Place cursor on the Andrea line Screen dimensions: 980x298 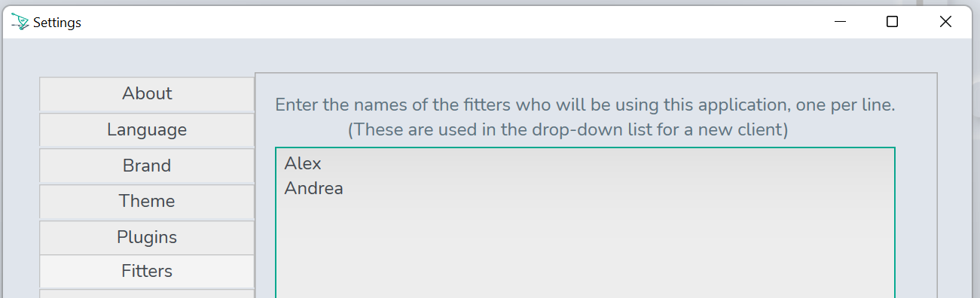[x=313, y=188]
